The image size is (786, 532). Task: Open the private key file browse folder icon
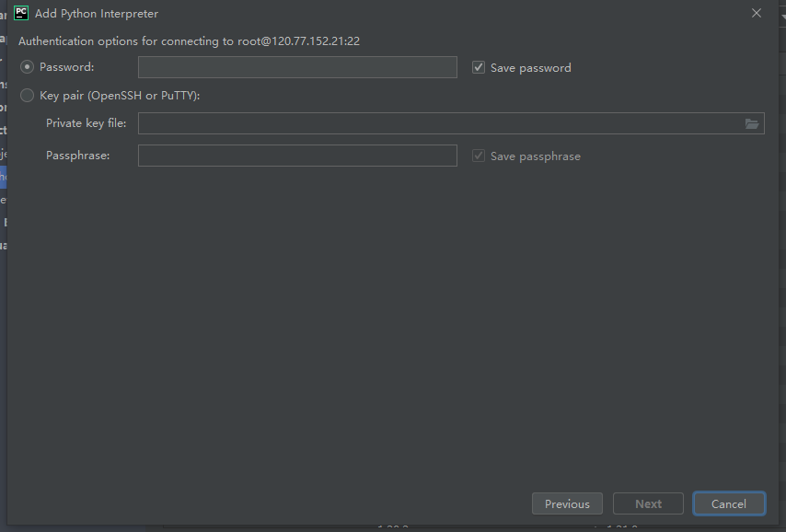[751, 124]
